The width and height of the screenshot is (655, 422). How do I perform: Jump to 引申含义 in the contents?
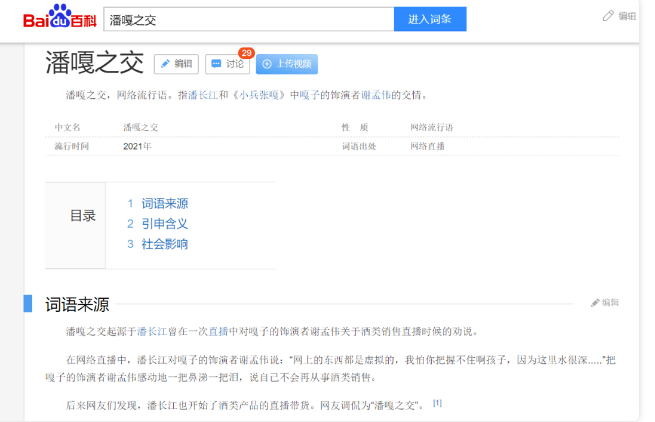tap(165, 224)
